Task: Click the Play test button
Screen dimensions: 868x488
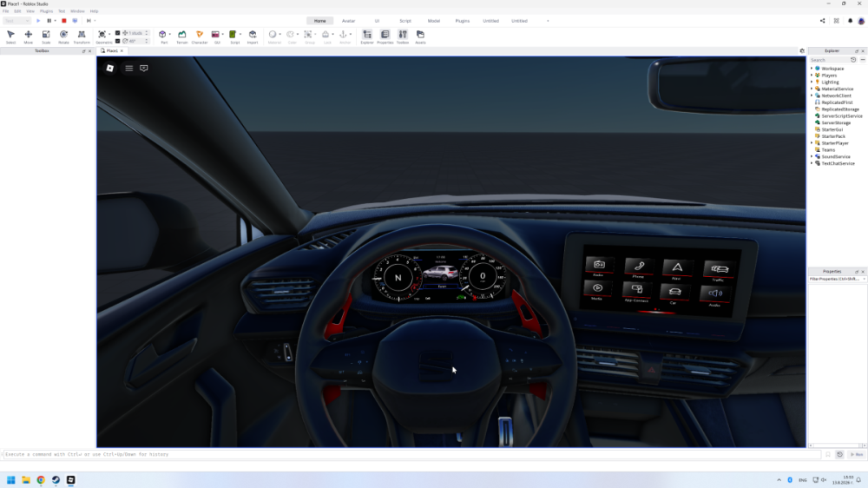Action: [38, 21]
